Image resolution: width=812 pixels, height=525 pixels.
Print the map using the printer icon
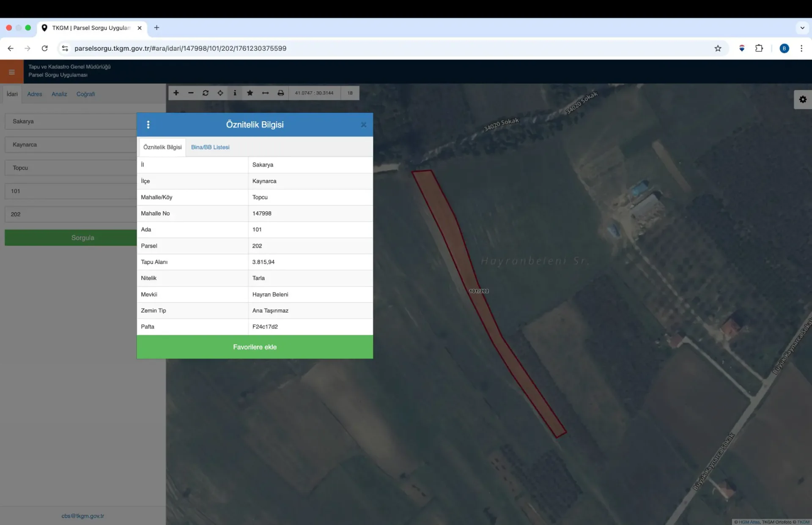tap(280, 93)
